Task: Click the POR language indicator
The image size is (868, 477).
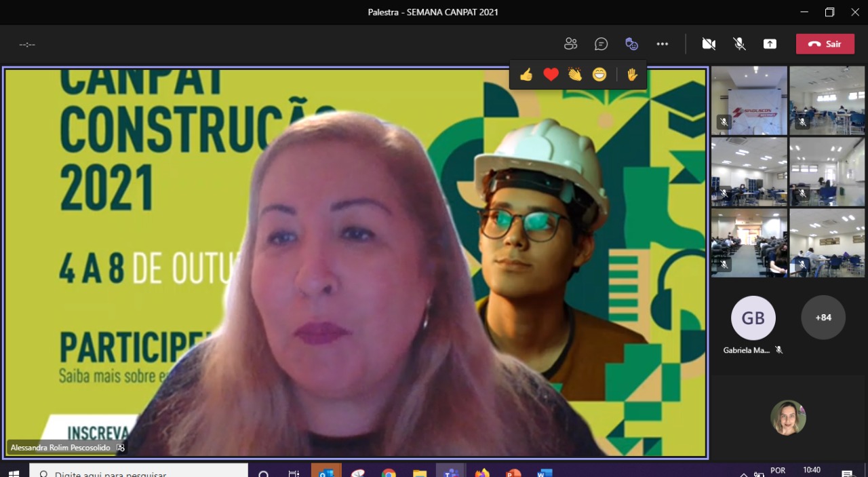Action: click(x=778, y=470)
